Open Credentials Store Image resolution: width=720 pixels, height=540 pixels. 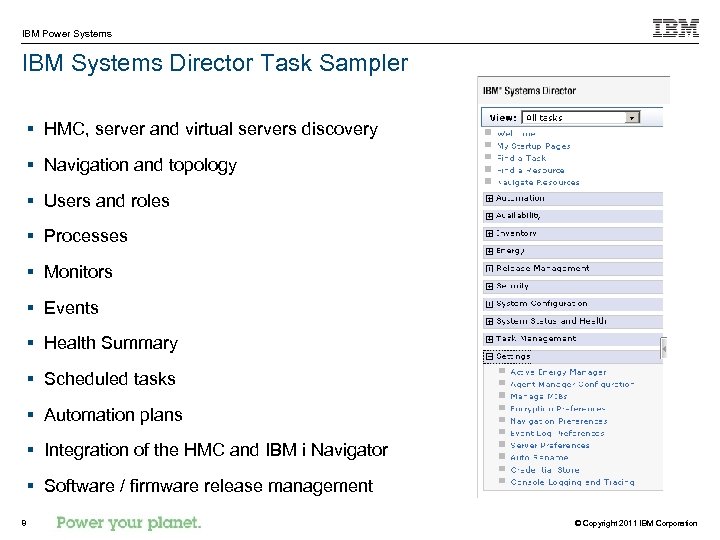point(545,470)
